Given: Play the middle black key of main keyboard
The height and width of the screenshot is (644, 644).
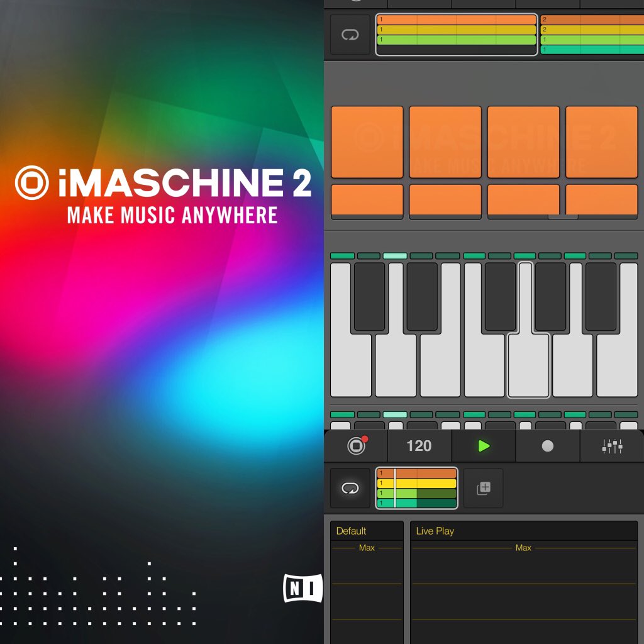Looking at the screenshot, I should point(500,297).
